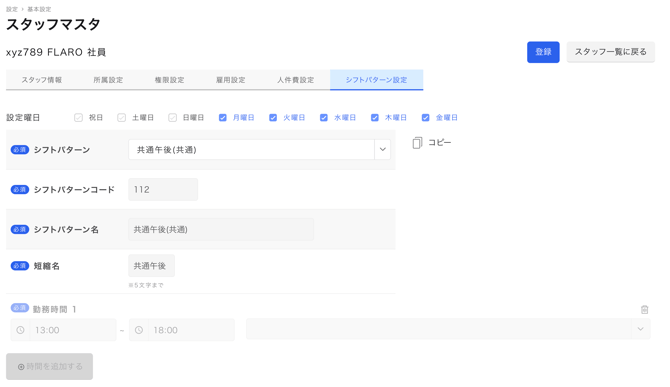Click the コピー copy icon
Viewport: 670px width, 387px height.
pos(417,143)
